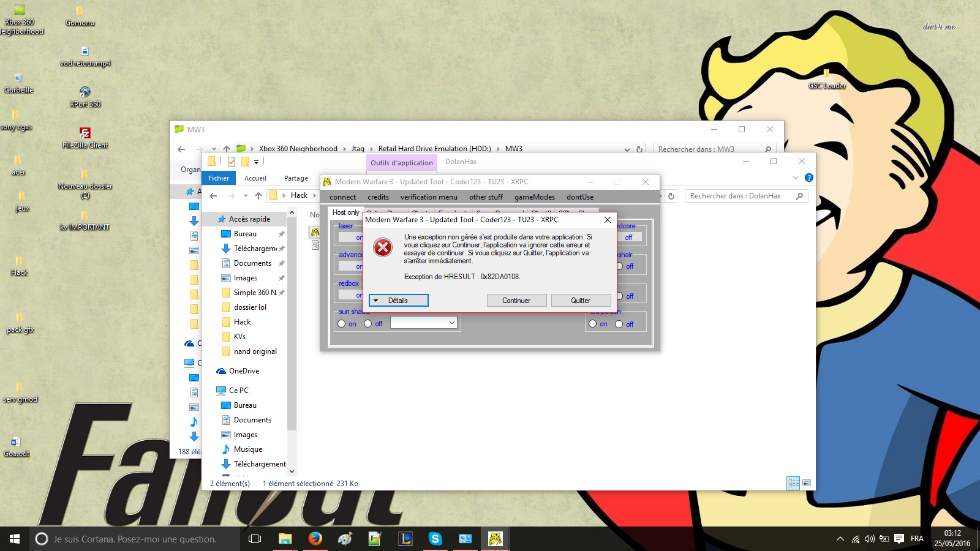Open the Fichier ribbon tab
Image resolution: width=980 pixels, height=551 pixels.
point(219,178)
